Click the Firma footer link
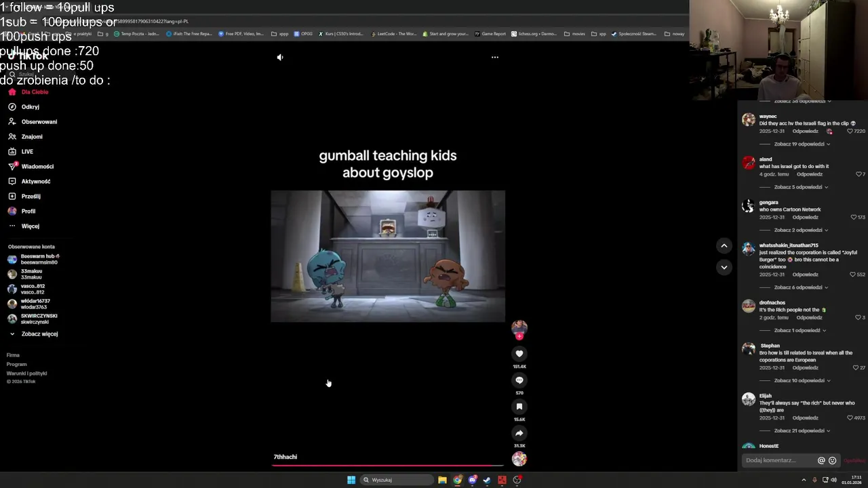 click(13, 355)
